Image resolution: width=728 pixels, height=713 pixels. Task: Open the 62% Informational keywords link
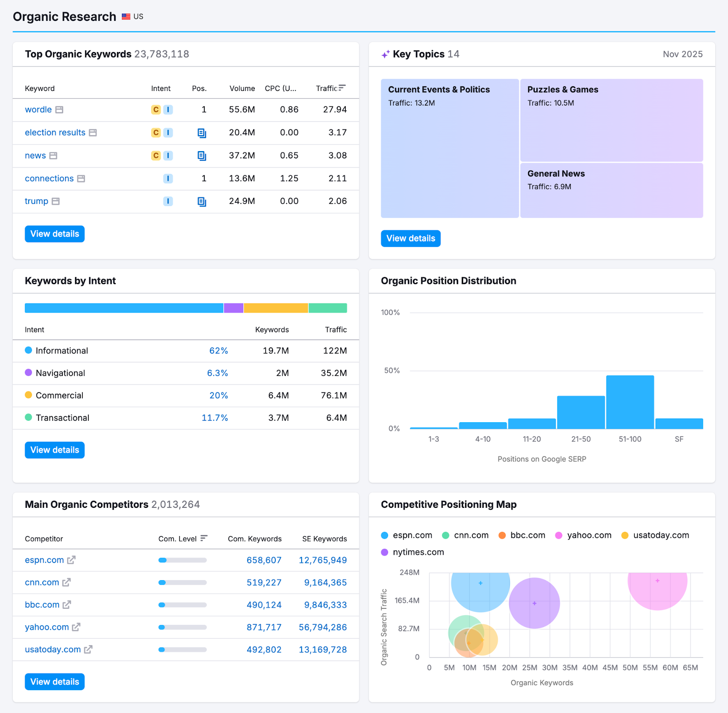point(218,351)
